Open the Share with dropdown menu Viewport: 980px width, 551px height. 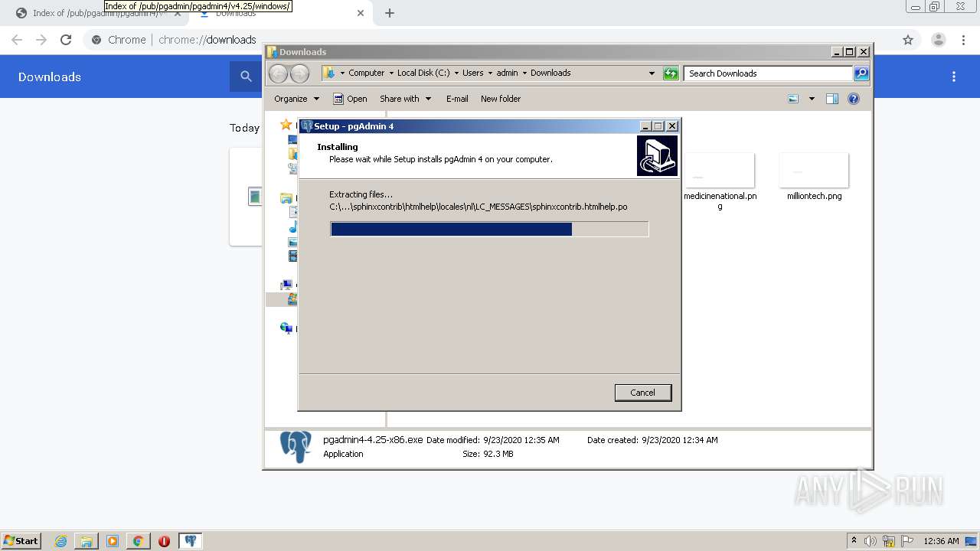click(x=406, y=99)
